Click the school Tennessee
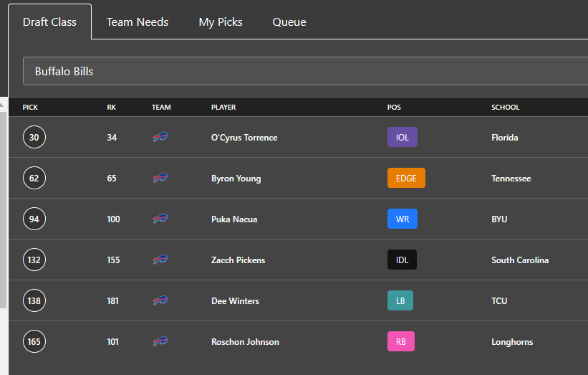The image size is (588, 375). (x=511, y=179)
